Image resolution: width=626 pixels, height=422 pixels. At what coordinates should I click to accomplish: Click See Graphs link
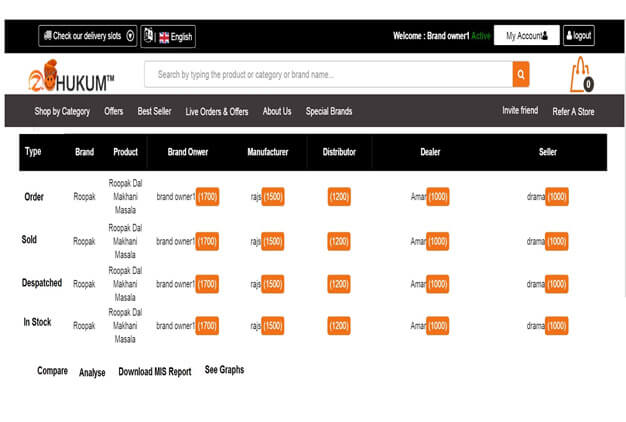(x=224, y=370)
